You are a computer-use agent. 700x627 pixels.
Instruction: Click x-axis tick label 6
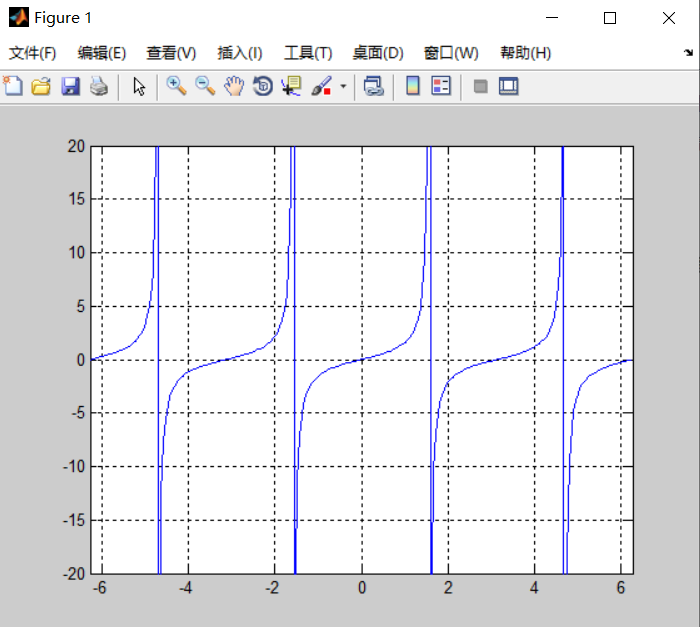point(621,588)
